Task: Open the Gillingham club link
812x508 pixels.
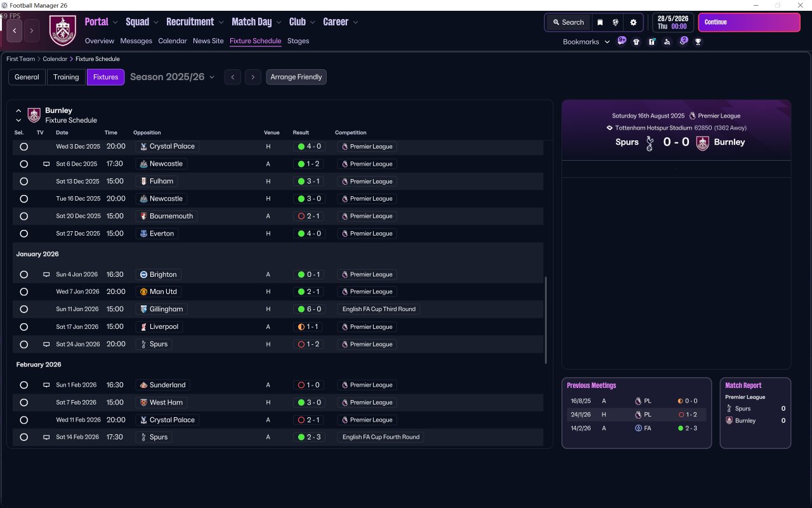Action: (162, 309)
